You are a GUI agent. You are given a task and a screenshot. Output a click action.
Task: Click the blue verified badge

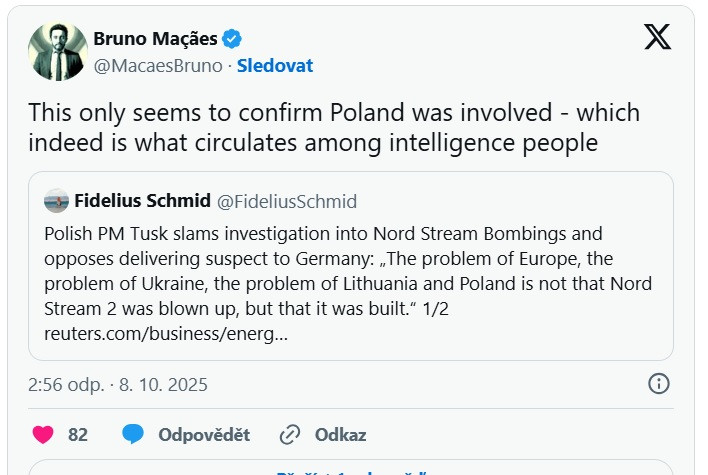point(231,39)
